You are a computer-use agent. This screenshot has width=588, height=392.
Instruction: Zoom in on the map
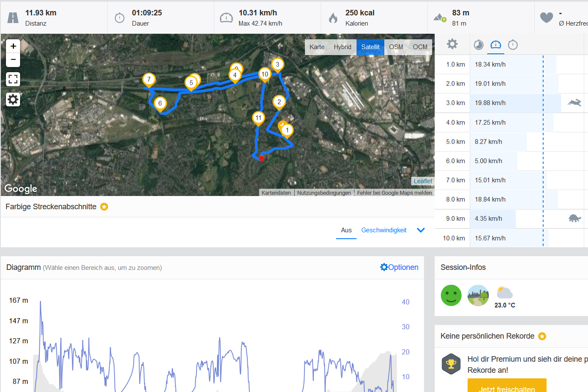(13, 46)
